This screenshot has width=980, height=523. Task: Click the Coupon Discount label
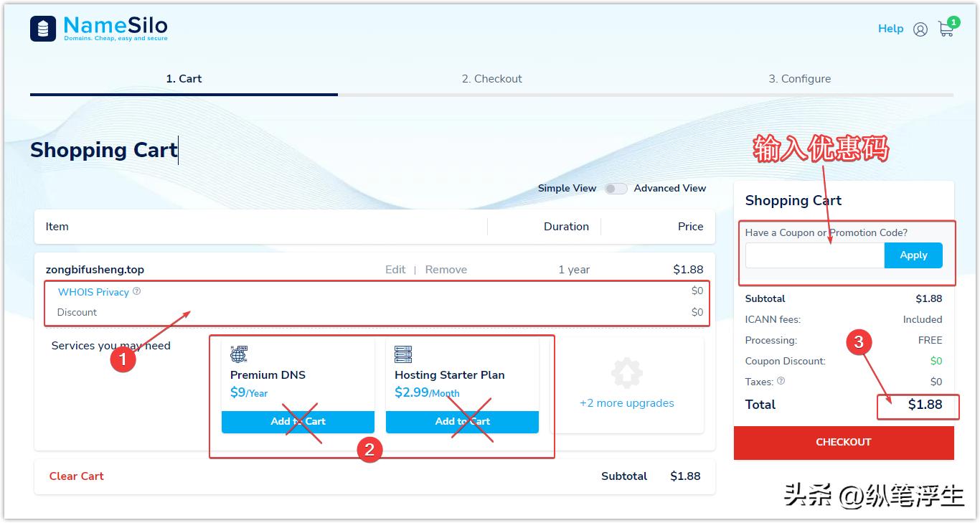[786, 362]
